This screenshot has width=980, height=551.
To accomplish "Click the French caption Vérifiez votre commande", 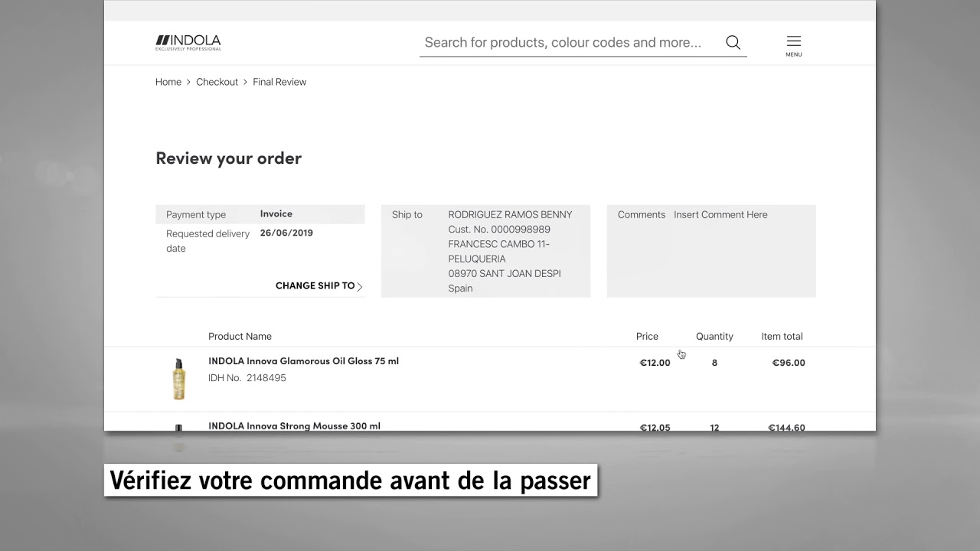I will click(x=350, y=481).
